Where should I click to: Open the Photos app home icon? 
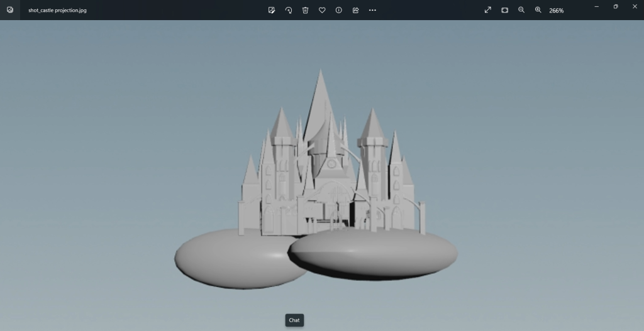10,10
